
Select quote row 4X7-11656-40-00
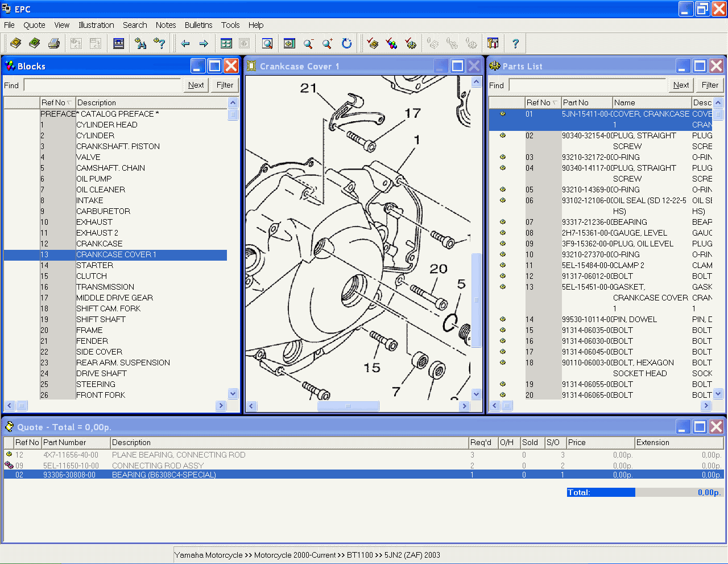click(x=363, y=455)
